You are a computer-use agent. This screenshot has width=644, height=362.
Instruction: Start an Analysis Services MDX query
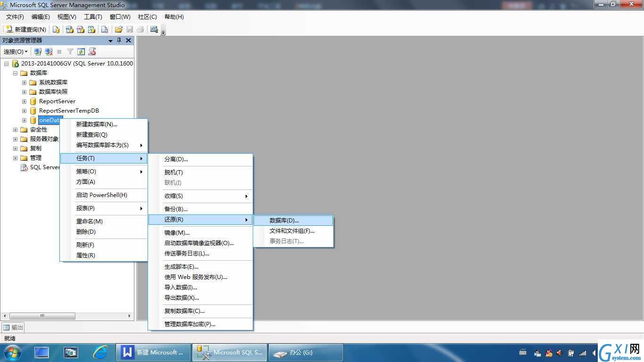(x=70, y=29)
